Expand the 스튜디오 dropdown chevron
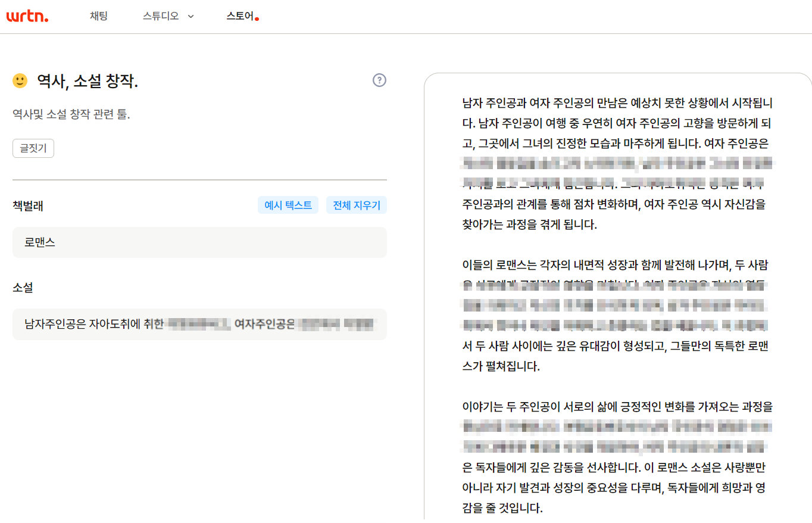 coord(190,17)
